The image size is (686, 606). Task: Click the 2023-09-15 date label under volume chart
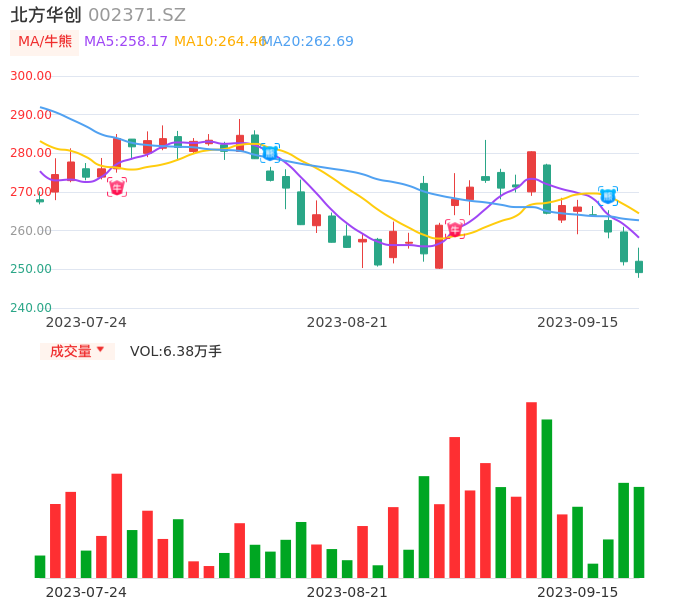click(x=578, y=592)
